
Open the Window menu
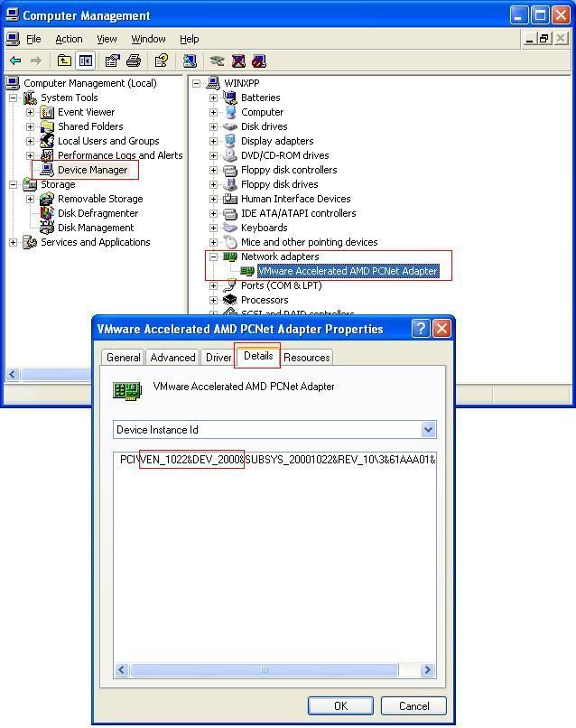click(x=148, y=39)
